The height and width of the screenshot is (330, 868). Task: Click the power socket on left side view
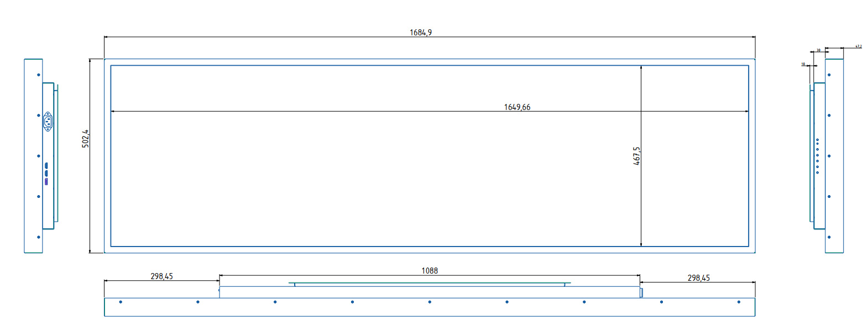pyautogui.click(x=48, y=121)
